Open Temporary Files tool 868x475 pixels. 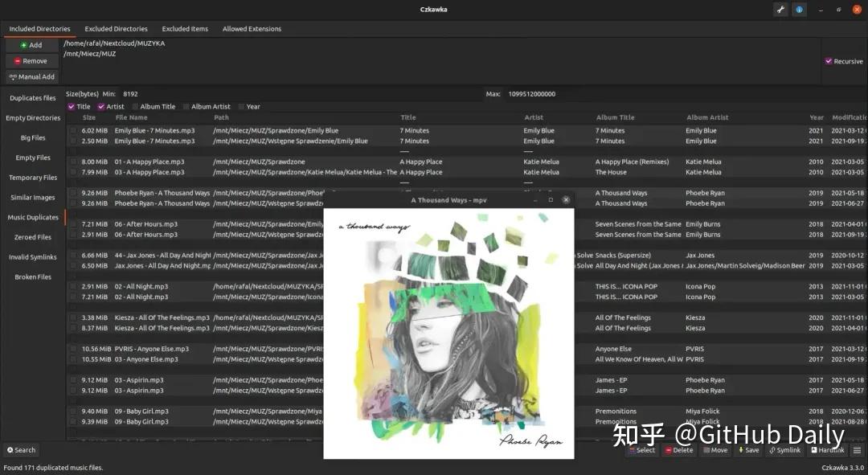33,178
